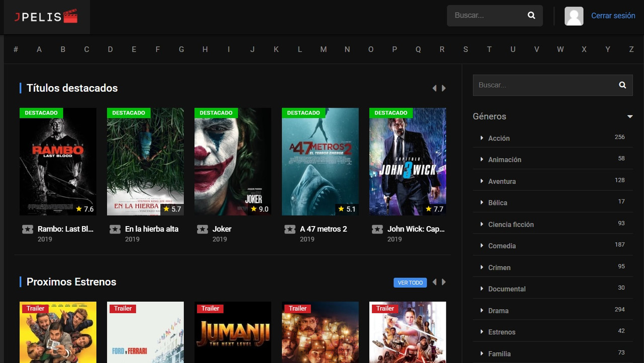644x363 pixels.
Task: Open the Joker poster
Action: (x=233, y=162)
